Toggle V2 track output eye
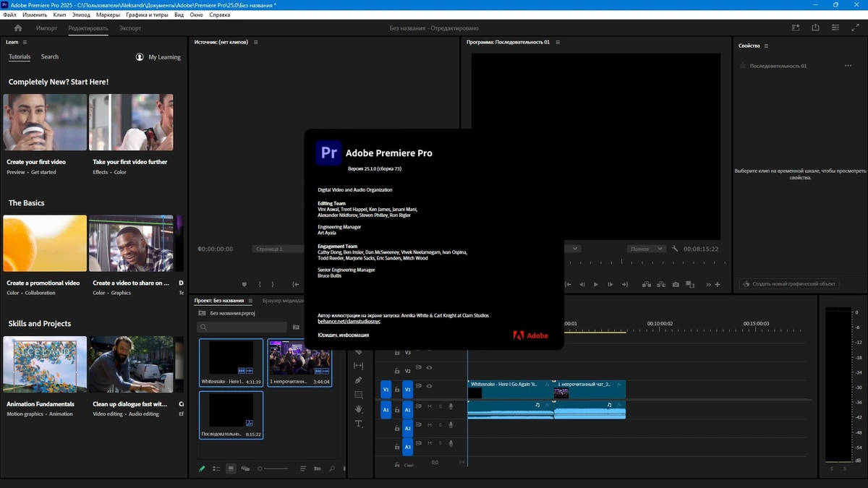The image size is (868, 488). coord(429,368)
